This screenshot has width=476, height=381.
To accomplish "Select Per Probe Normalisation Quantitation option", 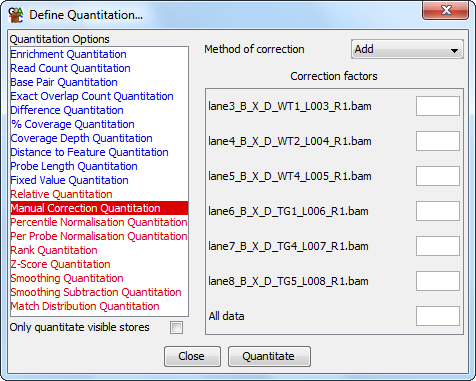I will click(x=99, y=236).
